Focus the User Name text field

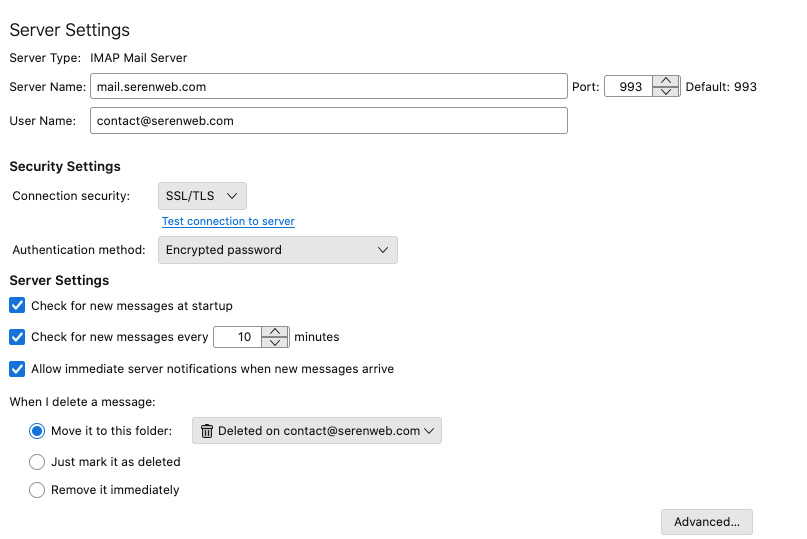tap(328, 121)
